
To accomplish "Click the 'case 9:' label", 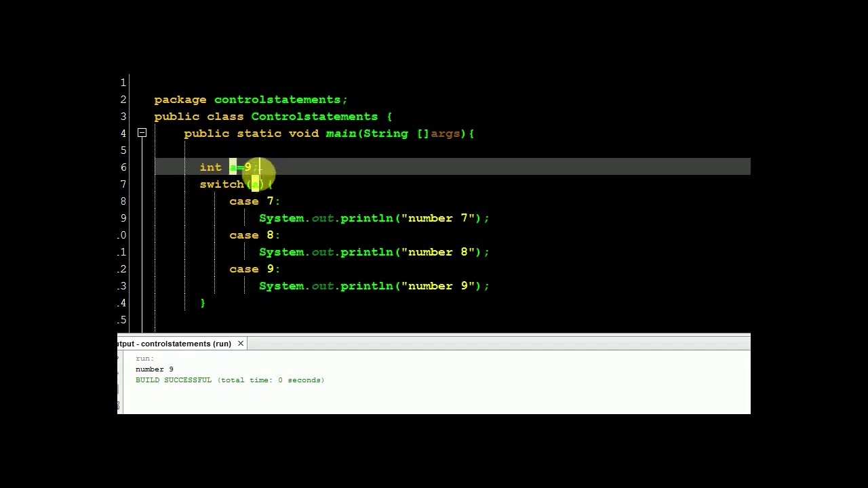I will click(254, 269).
